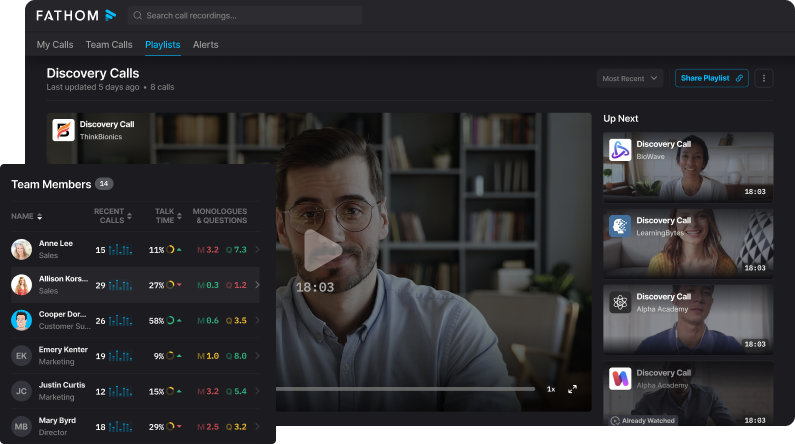Click the fullscreen expand icon on video
This screenshot has width=795, height=444.
[x=572, y=389]
